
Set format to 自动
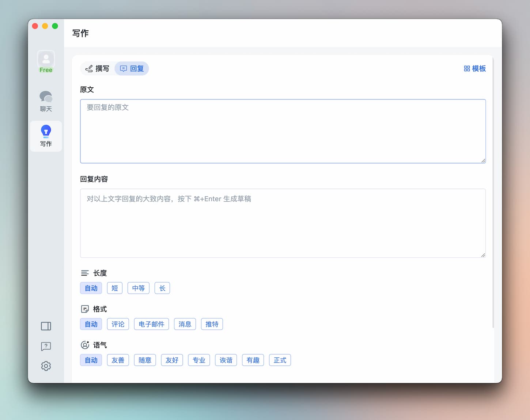point(91,324)
